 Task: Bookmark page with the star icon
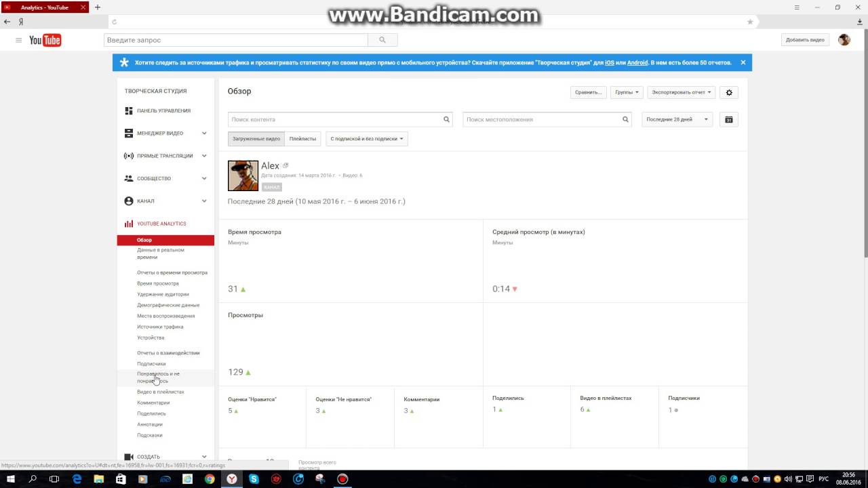pyautogui.click(x=750, y=22)
